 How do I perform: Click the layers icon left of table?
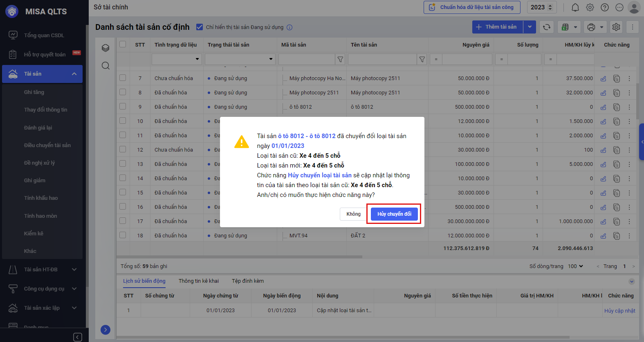click(x=105, y=48)
